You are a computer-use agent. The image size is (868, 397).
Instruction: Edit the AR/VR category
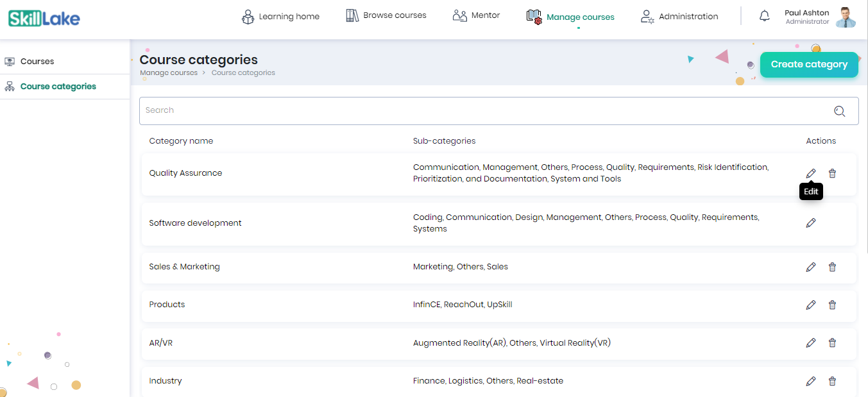click(811, 343)
